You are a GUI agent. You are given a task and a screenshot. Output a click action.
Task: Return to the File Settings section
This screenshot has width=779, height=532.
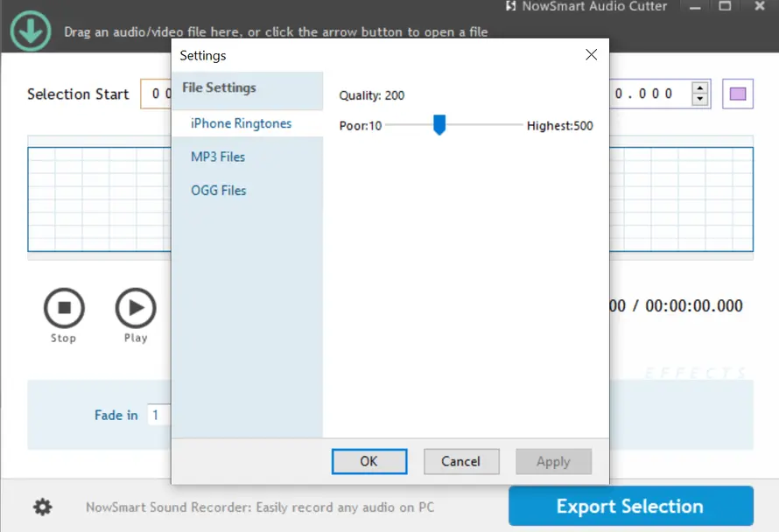click(x=219, y=87)
